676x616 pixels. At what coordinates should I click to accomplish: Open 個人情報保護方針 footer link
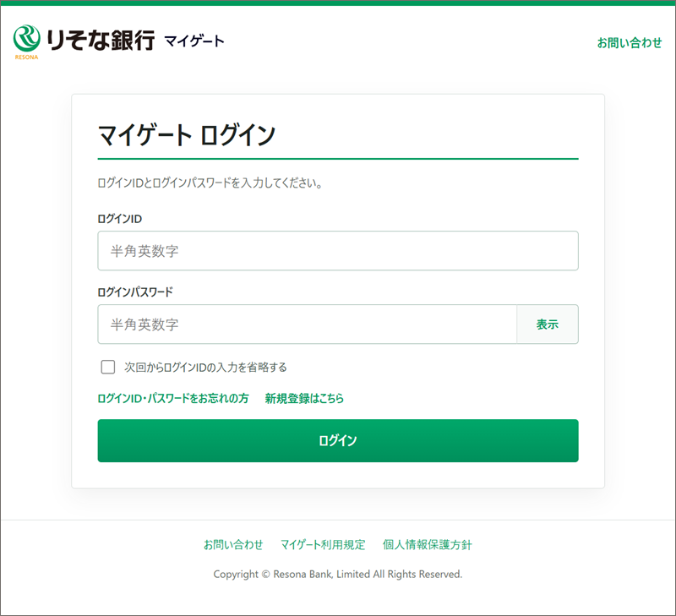pyautogui.click(x=428, y=544)
